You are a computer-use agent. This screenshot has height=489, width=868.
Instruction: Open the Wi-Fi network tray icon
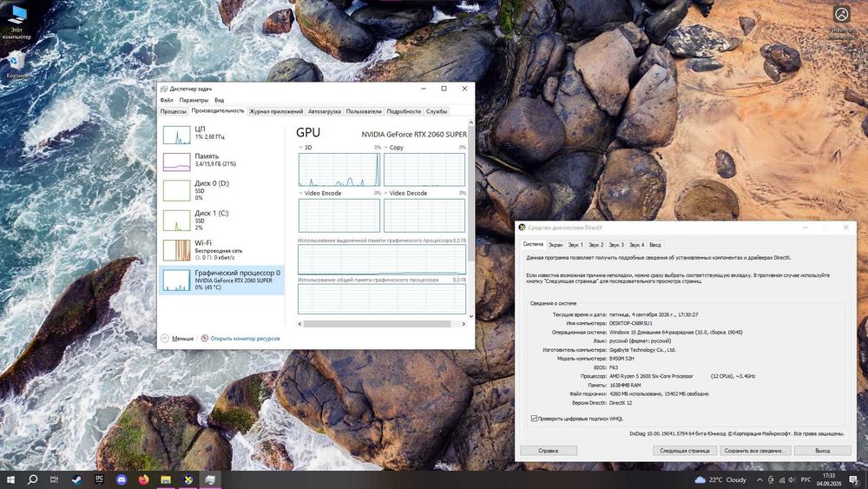tap(782, 480)
